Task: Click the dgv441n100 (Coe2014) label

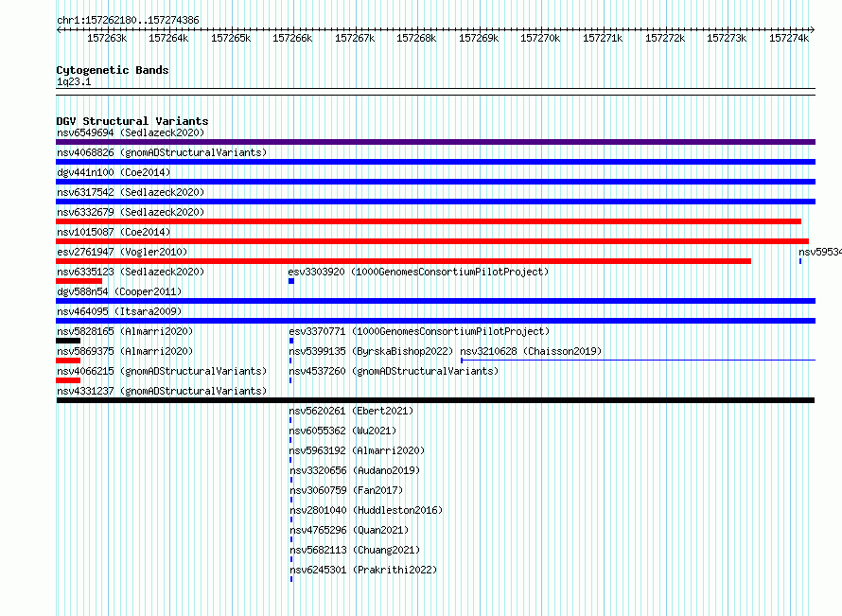Action: click(114, 172)
